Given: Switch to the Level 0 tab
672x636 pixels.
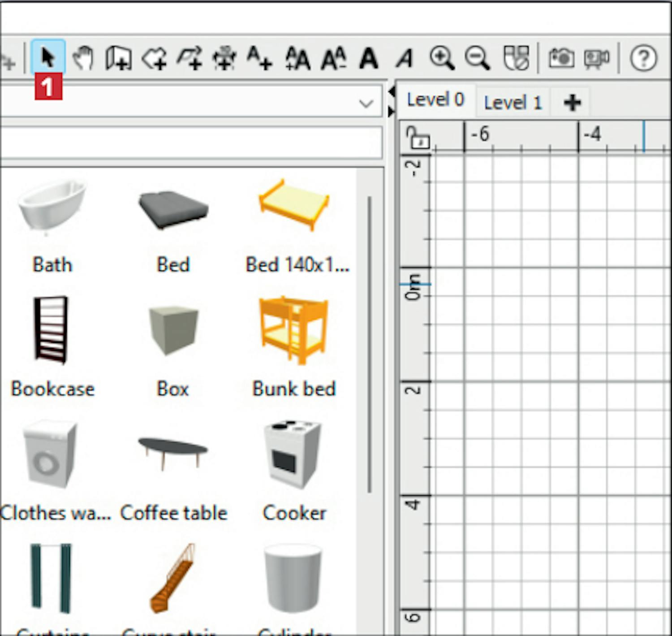Looking at the screenshot, I should 435,100.
